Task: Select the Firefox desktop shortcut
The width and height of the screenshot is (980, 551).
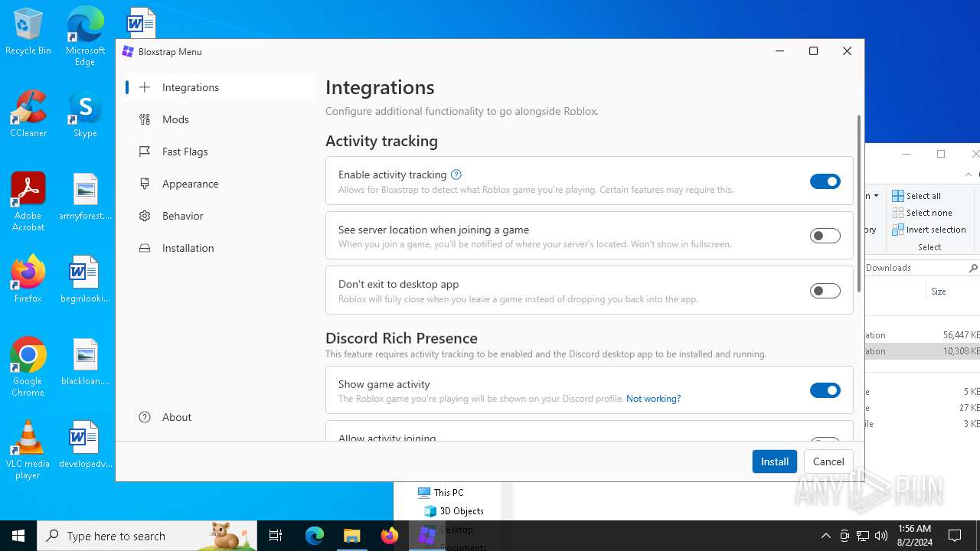Action: point(28,279)
